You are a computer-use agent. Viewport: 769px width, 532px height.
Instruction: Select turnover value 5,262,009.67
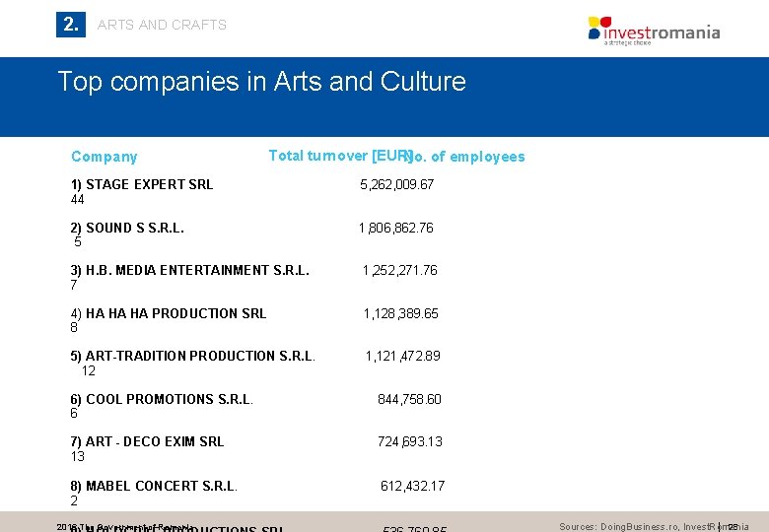(396, 184)
